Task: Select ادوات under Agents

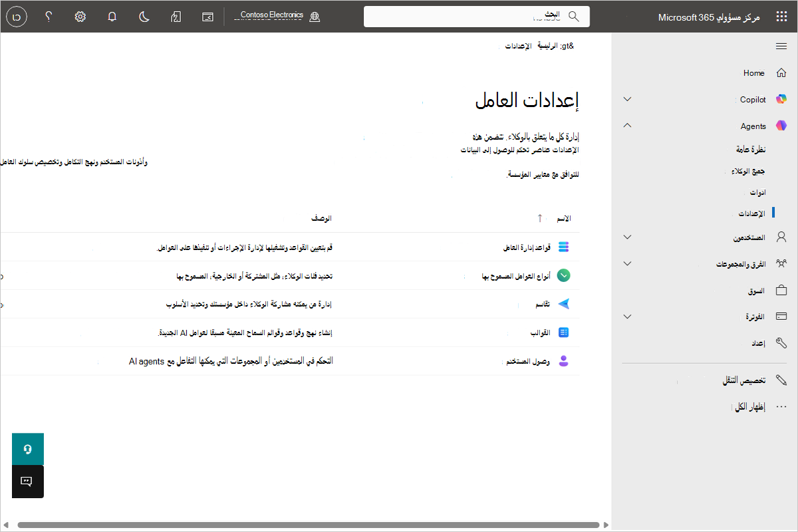Action: point(758,192)
